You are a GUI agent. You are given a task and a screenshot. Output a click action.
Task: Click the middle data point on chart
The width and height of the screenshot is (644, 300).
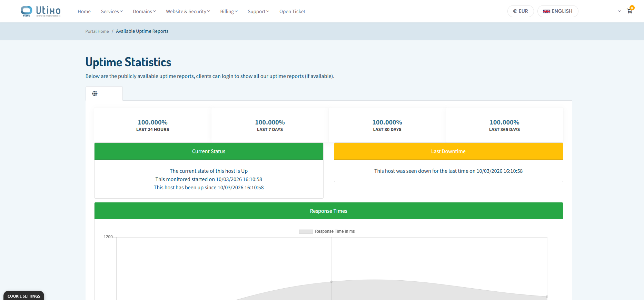[x=331, y=282]
